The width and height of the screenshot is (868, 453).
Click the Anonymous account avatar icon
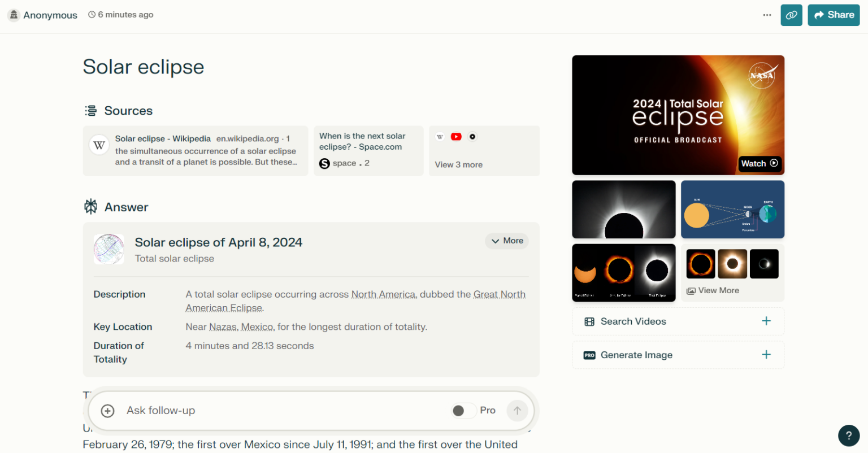[x=13, y=15]
